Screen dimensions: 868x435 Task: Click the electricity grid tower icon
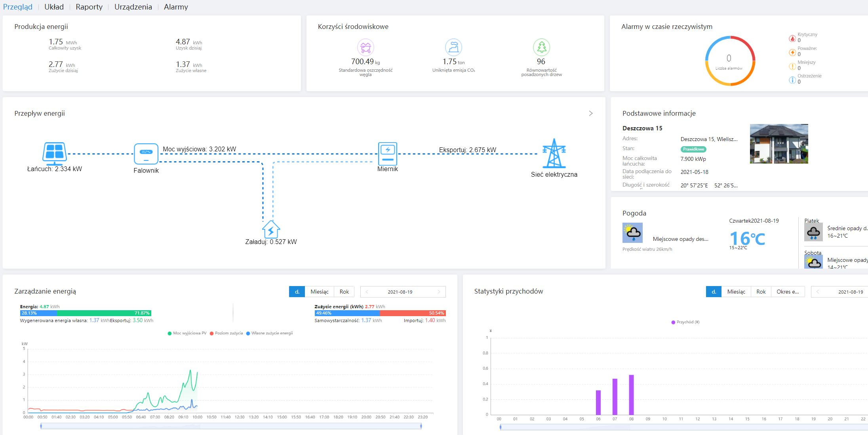(x=554, y=153)
